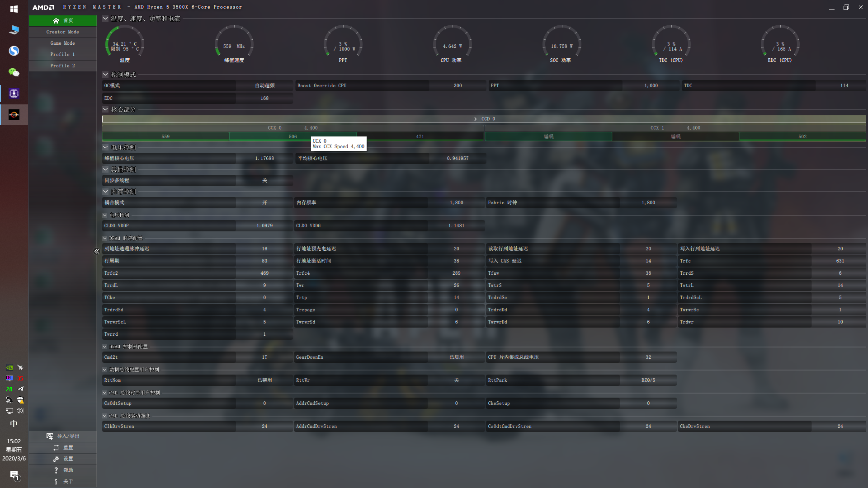Click Profile 2 icon in sidebar

pos(62,66)
